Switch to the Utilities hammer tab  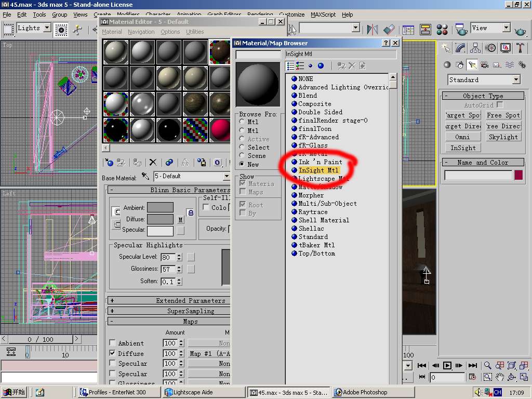(x=520, y=48)
